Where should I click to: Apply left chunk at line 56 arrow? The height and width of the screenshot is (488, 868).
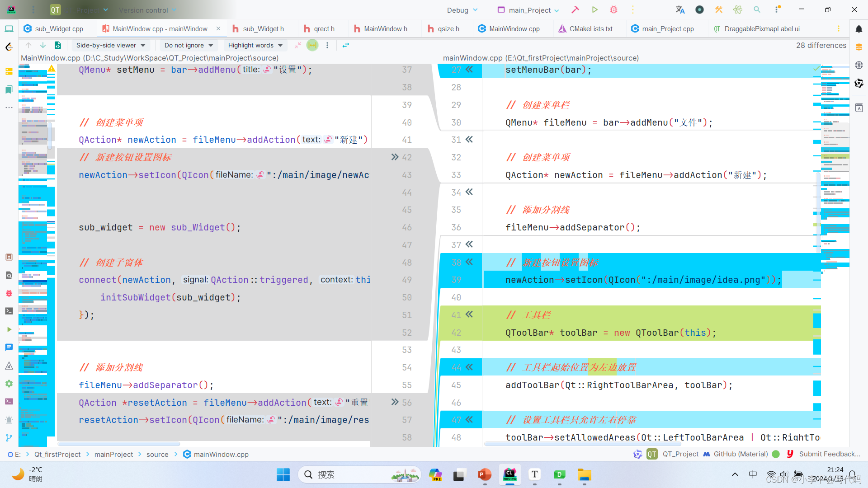[395, 402]
